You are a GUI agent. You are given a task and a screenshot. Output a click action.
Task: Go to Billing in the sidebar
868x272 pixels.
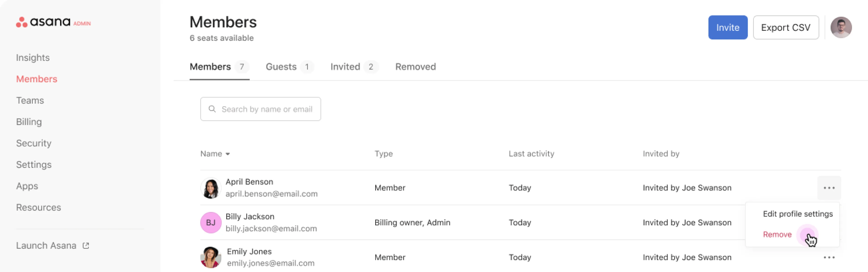(x=29, y=122)
